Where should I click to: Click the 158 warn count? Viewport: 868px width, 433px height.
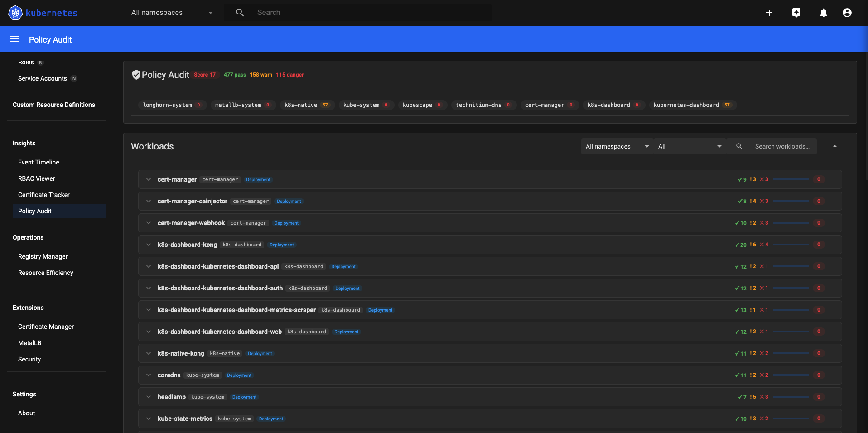click(x=261, y=75)
